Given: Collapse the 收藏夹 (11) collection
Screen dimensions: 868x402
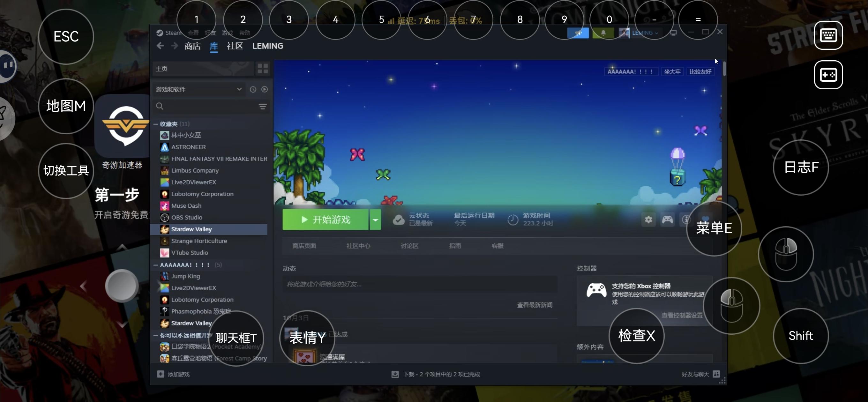Looking at the screenshot, I should pos(155,124).
